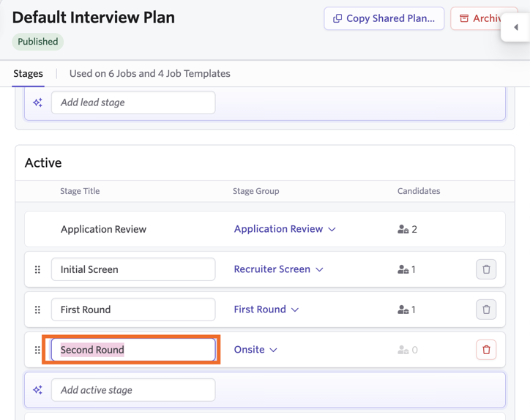Screen dimensions: 530x420
Task: Collapse the side panel with arrow toggle
Action: (516, 27)
